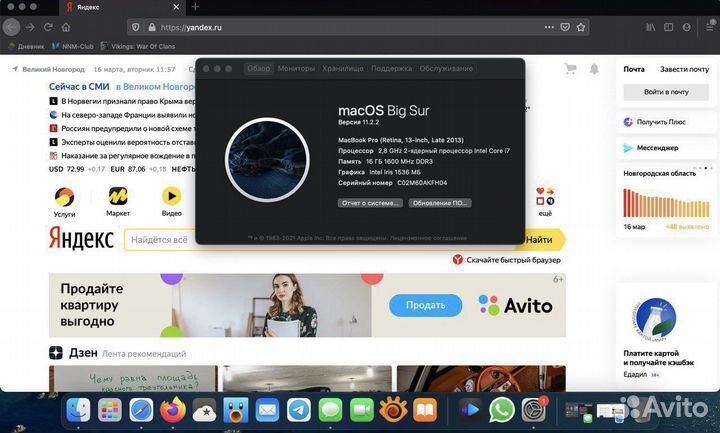Image resolution: width=720 pixels, height=433 pixels.
Task: Open the Почта link
Action: [x=634, y=69]
